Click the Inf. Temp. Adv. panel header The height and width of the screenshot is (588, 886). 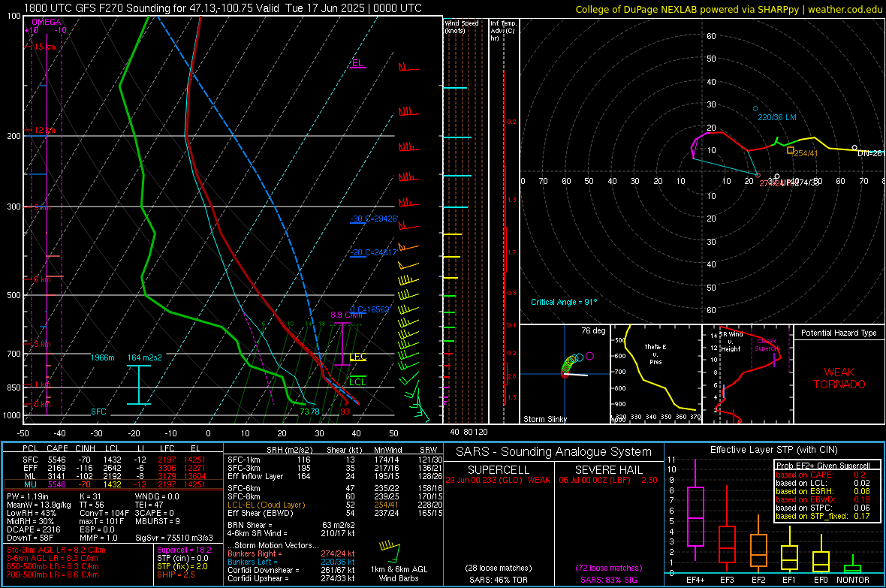[x=503, y=31]
